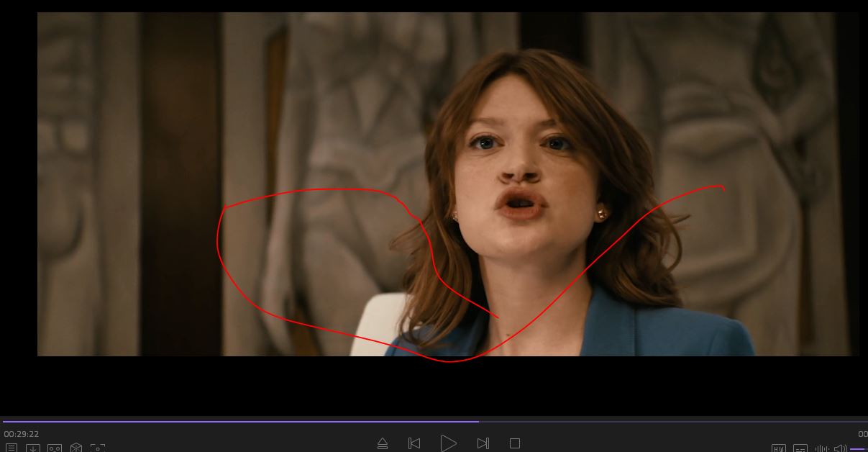
Task: Skip to the previous track
Action: [414, 443]
